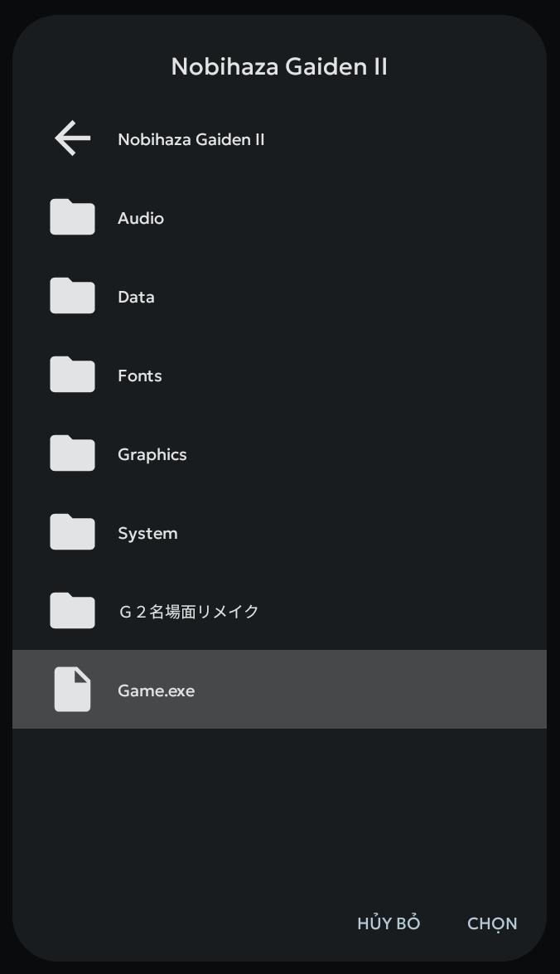Select the Fonts folder name
Viewport: 560px width, 974px height.
(139, 376)
